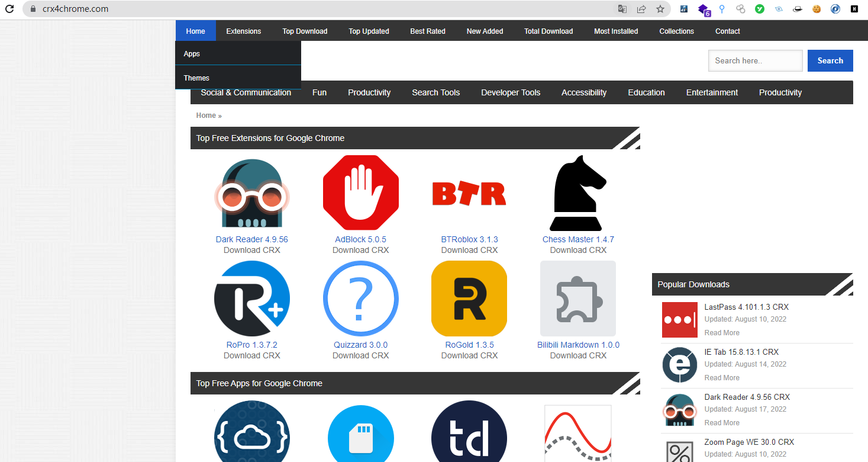Open the LastPass red icon in Popular Downloads
The width and height of the screenshot is (868, 462).
[680, 320]
